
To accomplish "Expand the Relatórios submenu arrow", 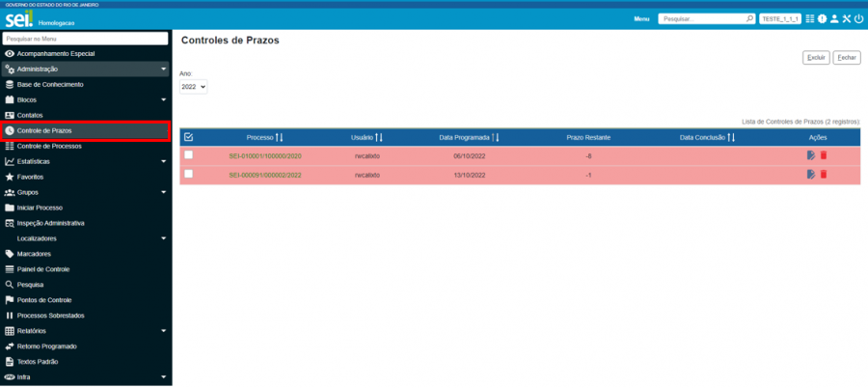I will (163, 331).
